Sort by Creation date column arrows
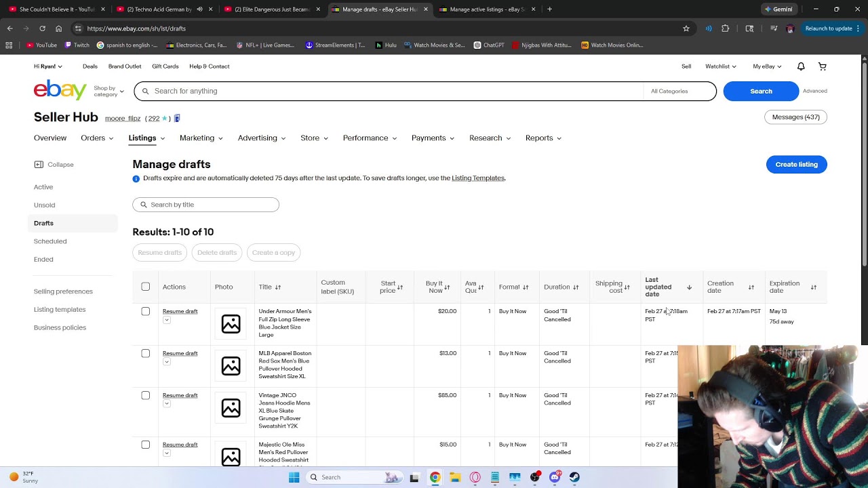868x488 pixels. tap(751, 287)
